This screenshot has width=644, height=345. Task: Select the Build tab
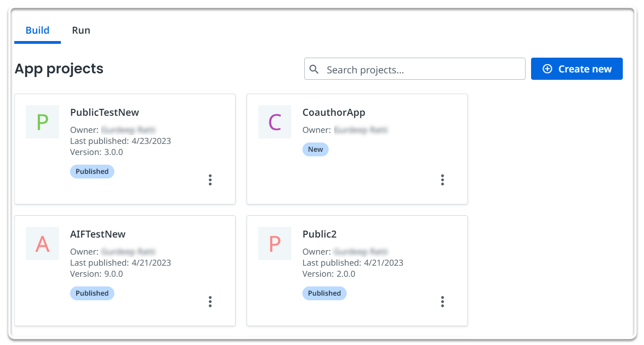click(x=37, y=30)
